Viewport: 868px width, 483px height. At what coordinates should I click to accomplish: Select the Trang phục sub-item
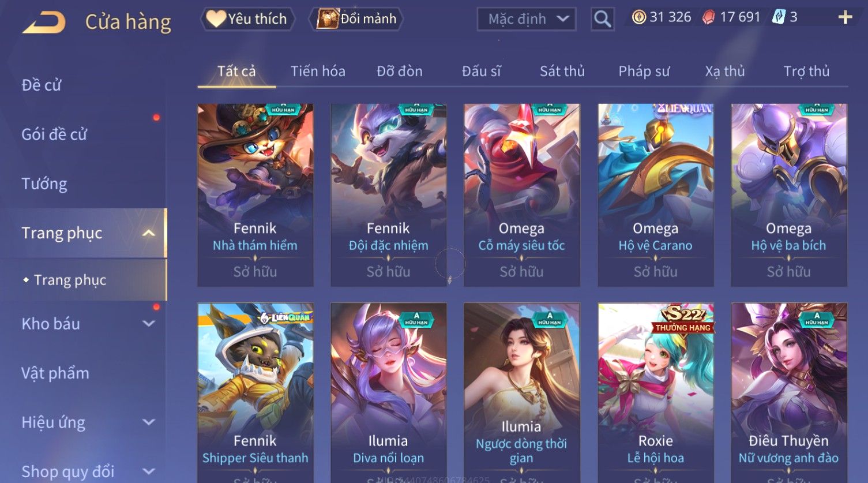point(70,280)
